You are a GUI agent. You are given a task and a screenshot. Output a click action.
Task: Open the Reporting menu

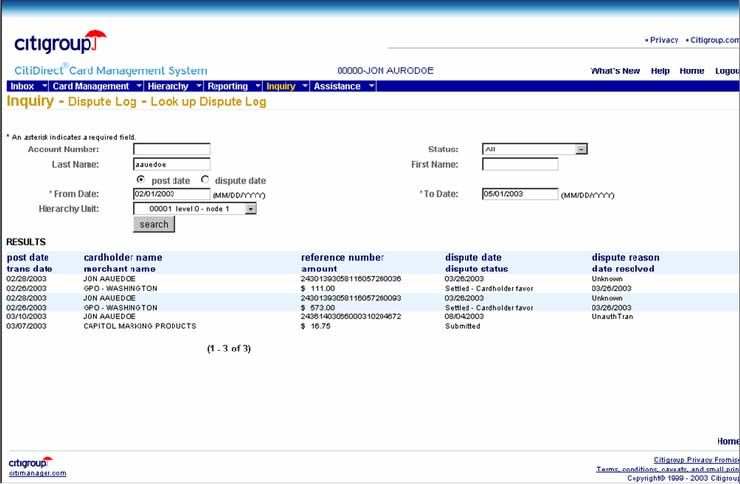[227, 86]
